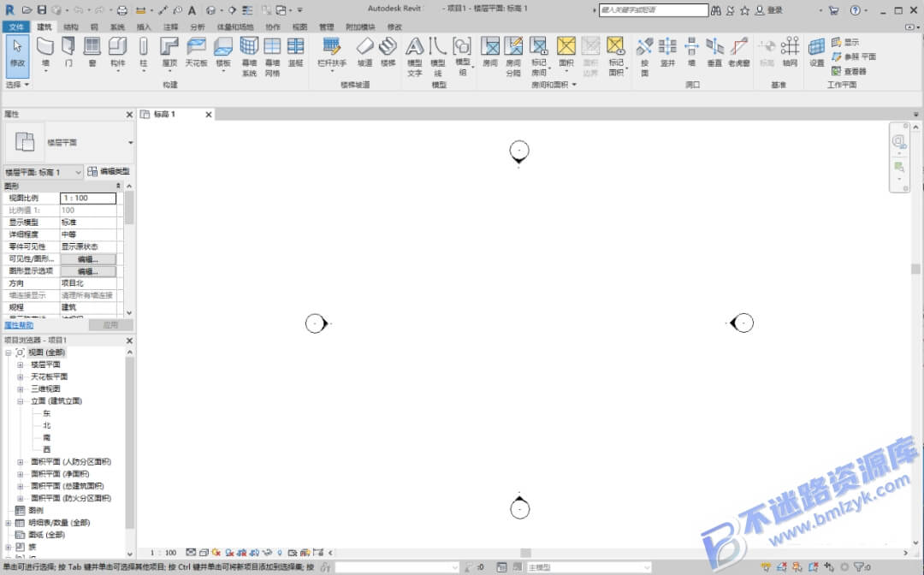
Task: Open the 文件 (File) menu tab
Action: click(x=16, y=27)
